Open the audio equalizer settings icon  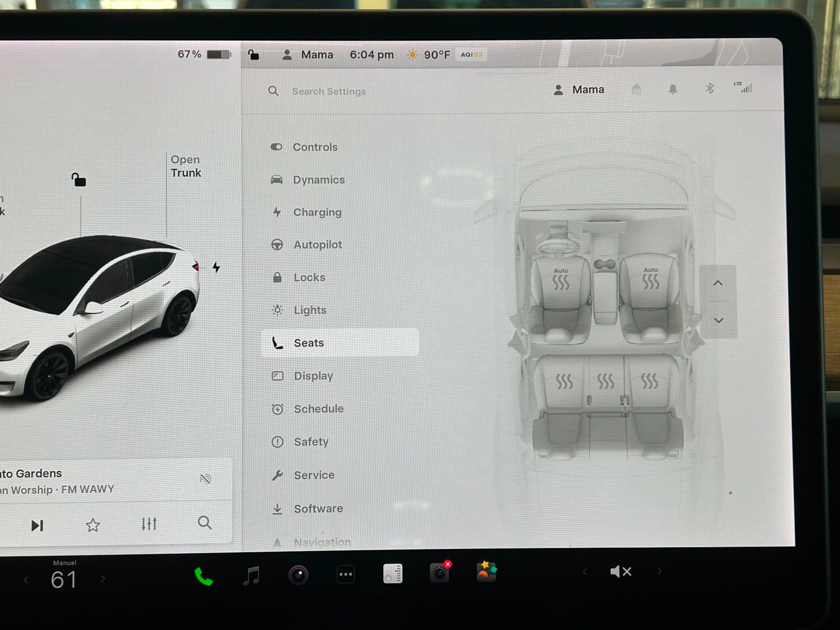click(x=149, y=523)
